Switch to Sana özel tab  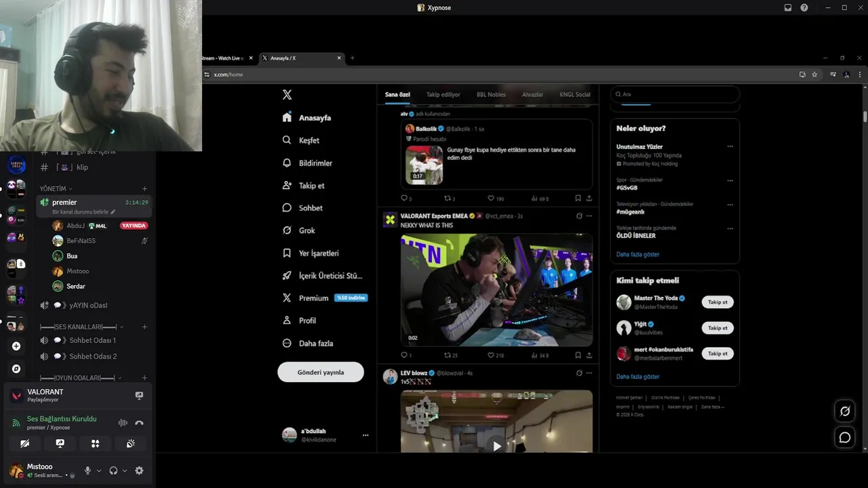point(397,95)
